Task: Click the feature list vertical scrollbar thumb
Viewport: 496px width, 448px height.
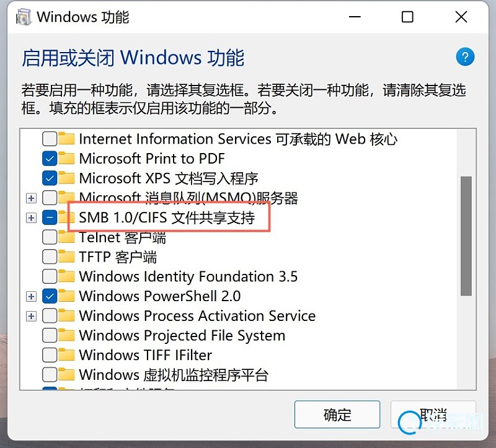Action: (466, 236)
